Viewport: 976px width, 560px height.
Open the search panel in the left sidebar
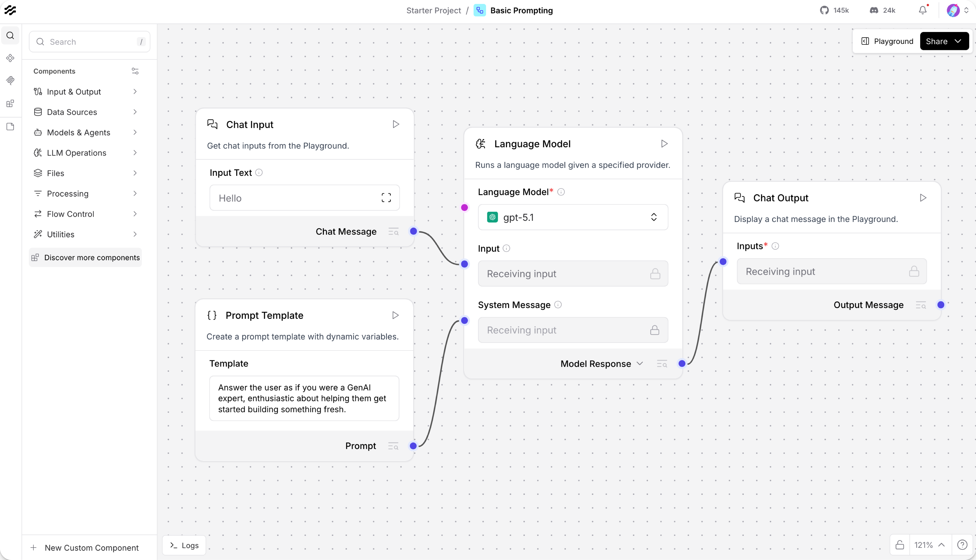click(10, 35)
